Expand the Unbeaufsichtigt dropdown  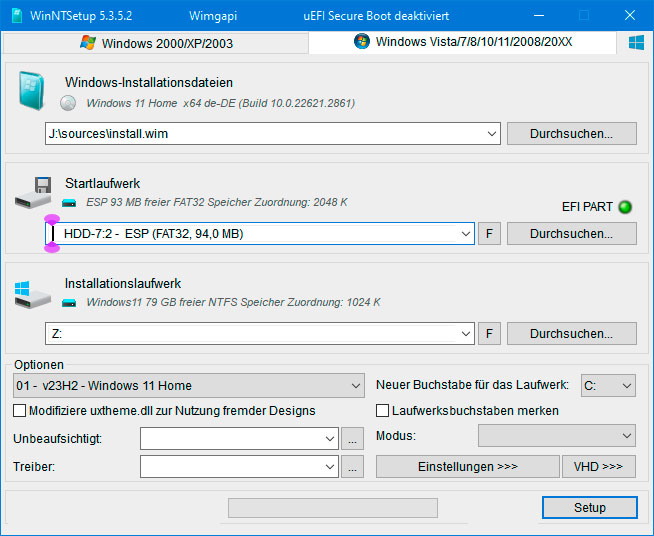(330, 439)
